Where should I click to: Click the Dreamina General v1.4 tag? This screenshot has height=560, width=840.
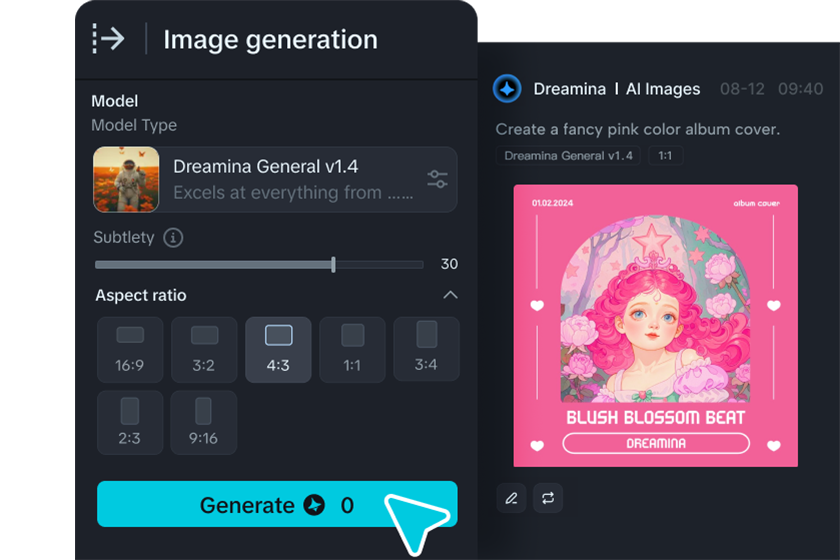pyautogui.click(x=568, y=156)
